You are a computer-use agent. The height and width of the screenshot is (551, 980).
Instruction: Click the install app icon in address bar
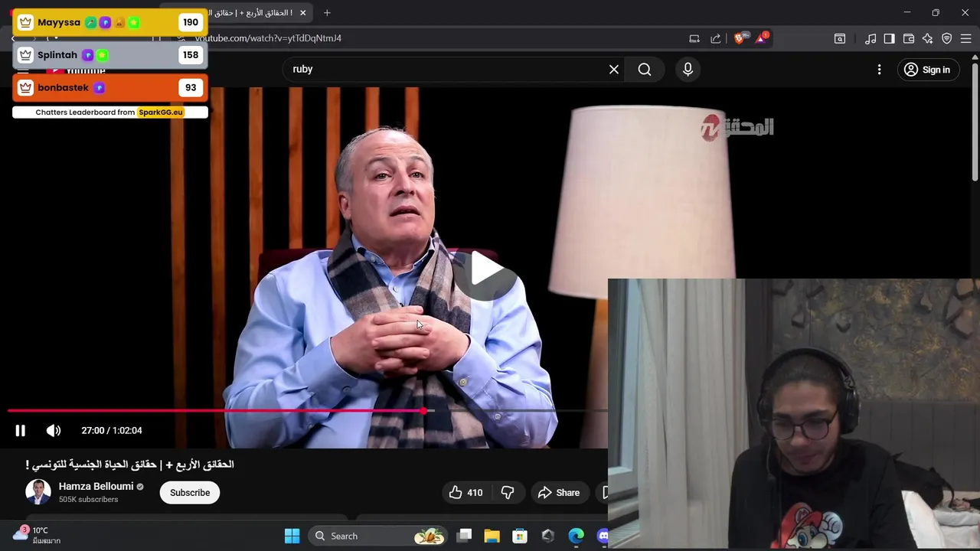point(694,38)
